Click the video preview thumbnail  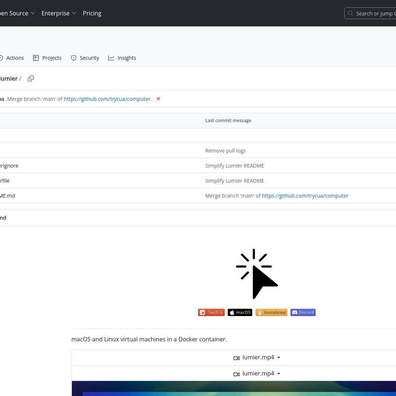coord(234,389)
